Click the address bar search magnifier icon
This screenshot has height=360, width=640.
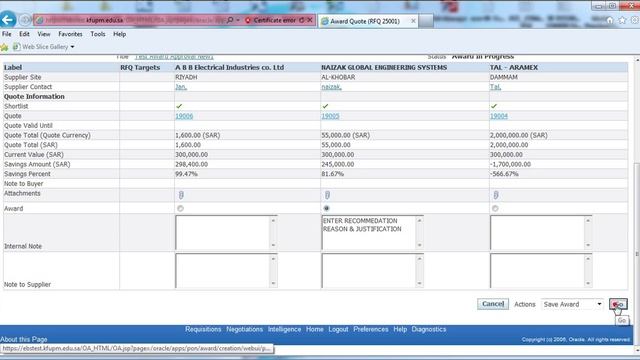coord(230,20)
